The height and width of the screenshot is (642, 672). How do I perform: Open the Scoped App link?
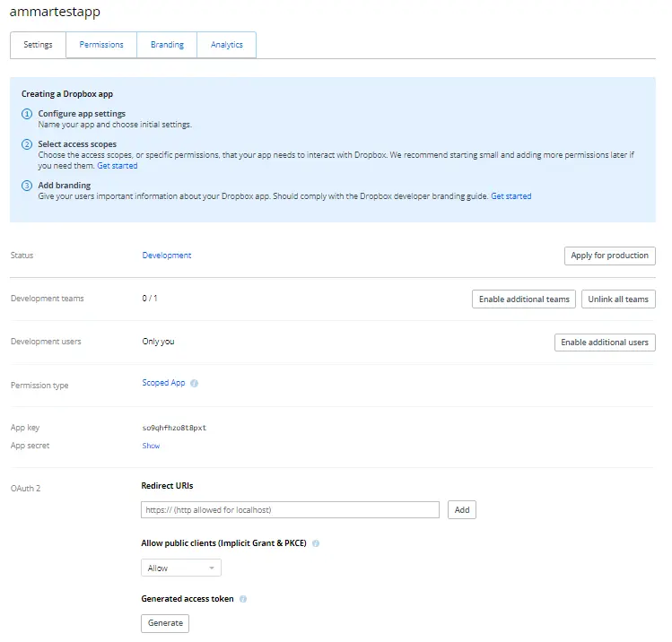click(163, 383)
